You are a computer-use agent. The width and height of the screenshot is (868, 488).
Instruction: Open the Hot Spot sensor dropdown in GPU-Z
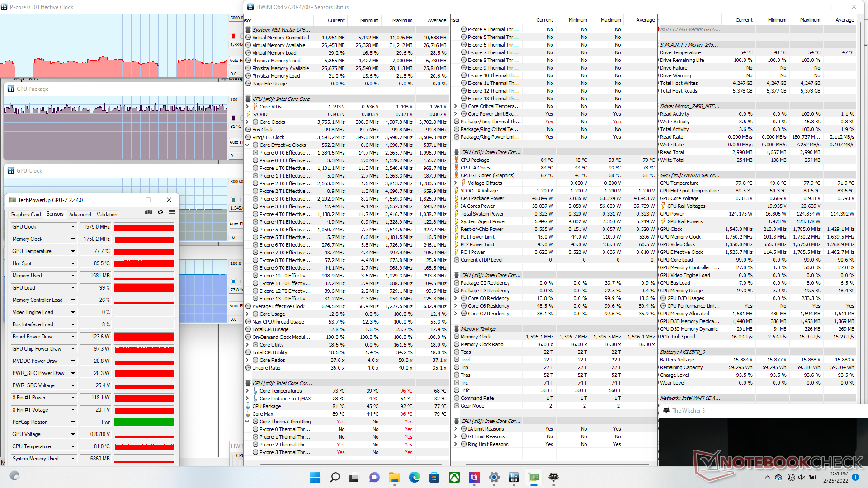(x=73, y=263)
